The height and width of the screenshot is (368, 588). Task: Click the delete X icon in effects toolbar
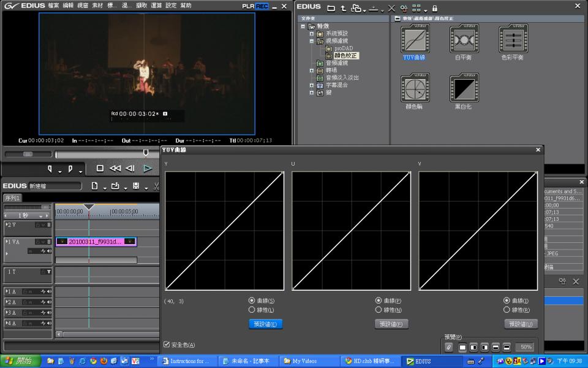pos(391,8)
